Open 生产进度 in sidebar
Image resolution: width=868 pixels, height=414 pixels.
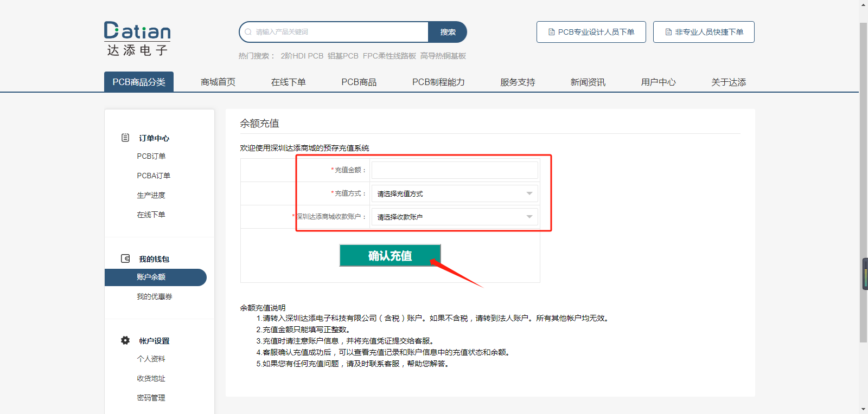(x=151, y=195)
